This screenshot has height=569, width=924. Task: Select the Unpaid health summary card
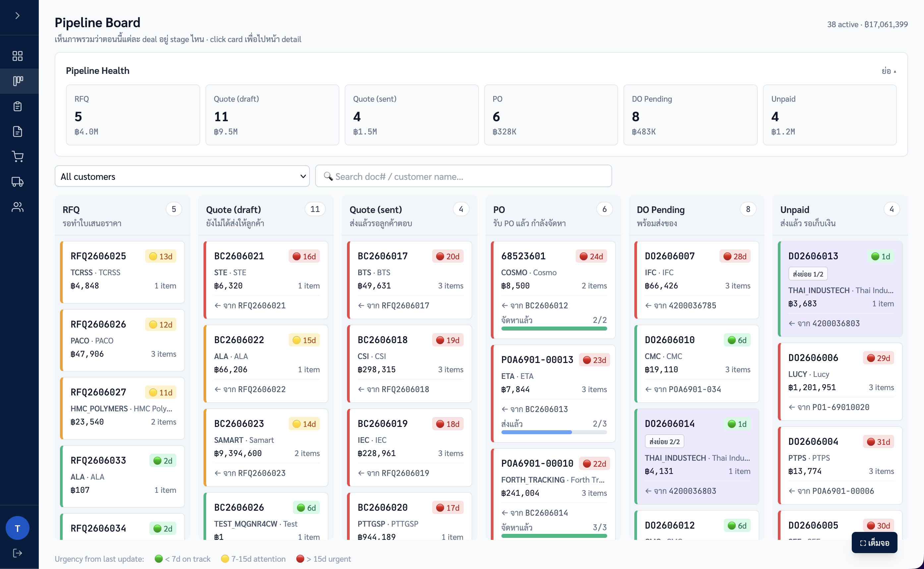pyautogui.click(x=830, y=115)
